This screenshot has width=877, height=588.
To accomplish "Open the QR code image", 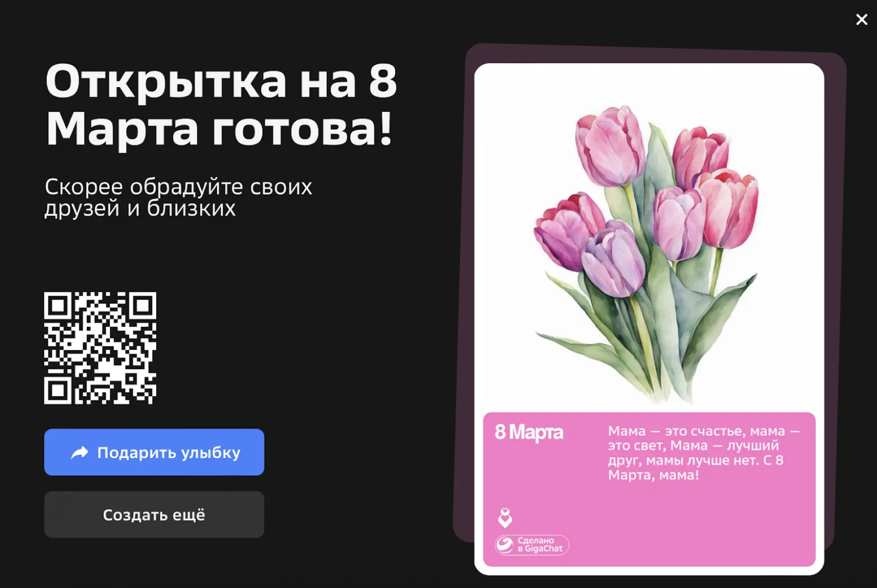I will tap(100, 348).
